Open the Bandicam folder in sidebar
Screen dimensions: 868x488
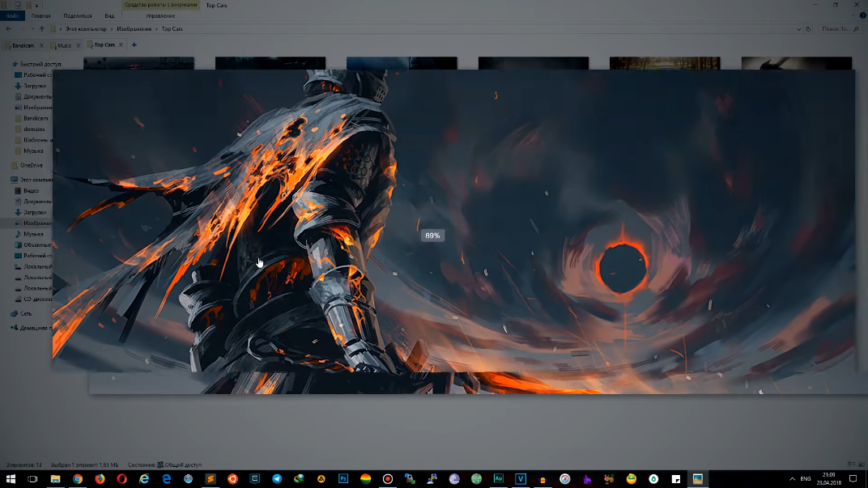tap(32, 118)
